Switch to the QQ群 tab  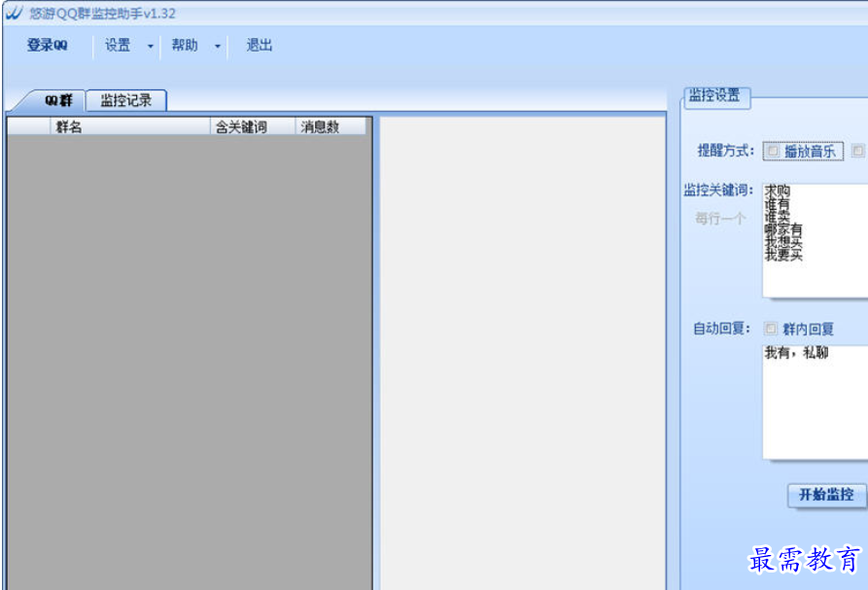tap(57, 101)
